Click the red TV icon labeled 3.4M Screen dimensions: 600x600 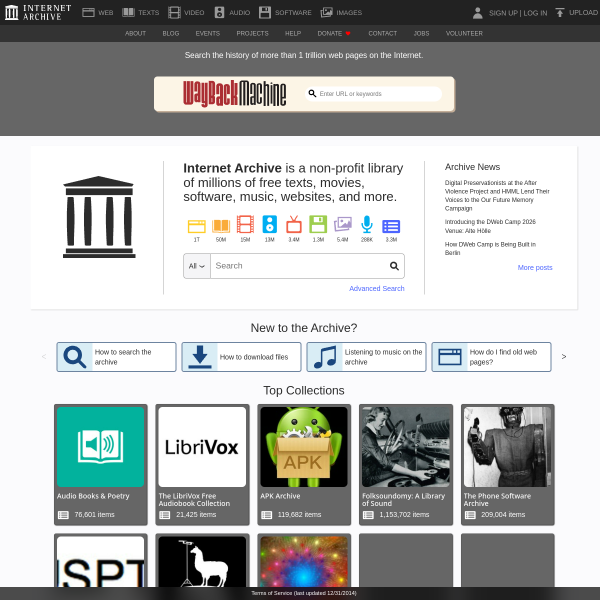tap(294, 224)
